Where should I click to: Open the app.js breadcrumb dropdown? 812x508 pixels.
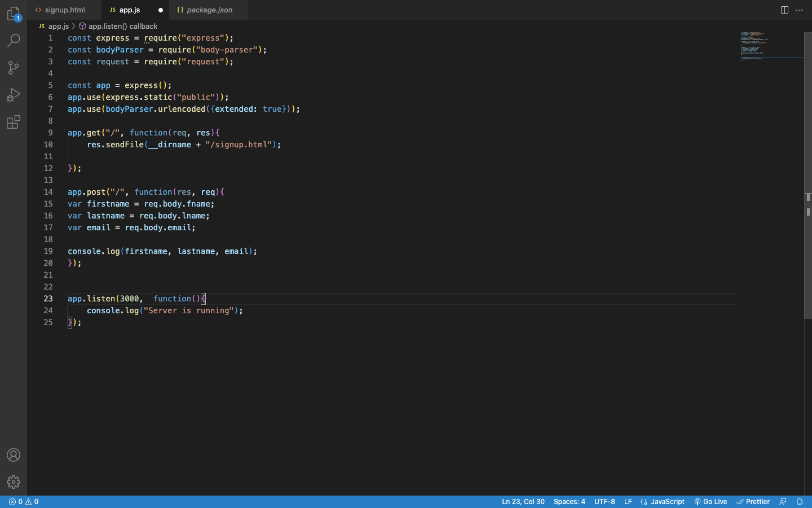(58, 25)
